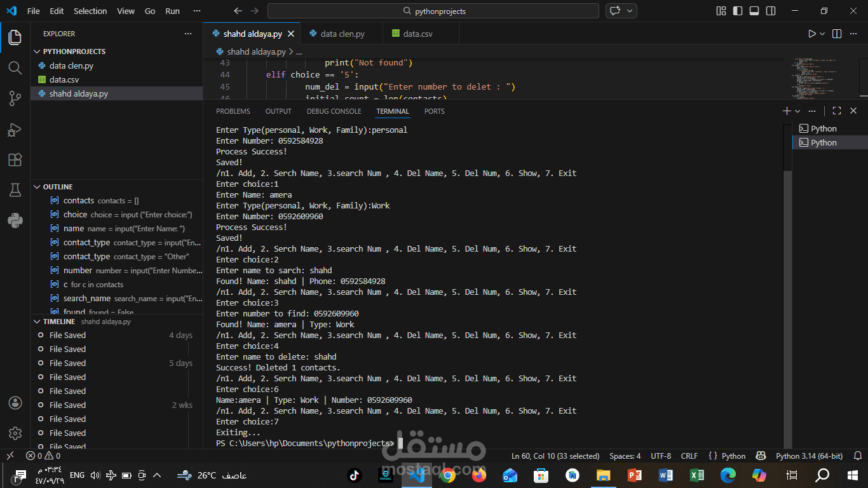Toggle the primary sidebar visibility
The height and width of the screenshot is (488, 868).
point(738,10)
